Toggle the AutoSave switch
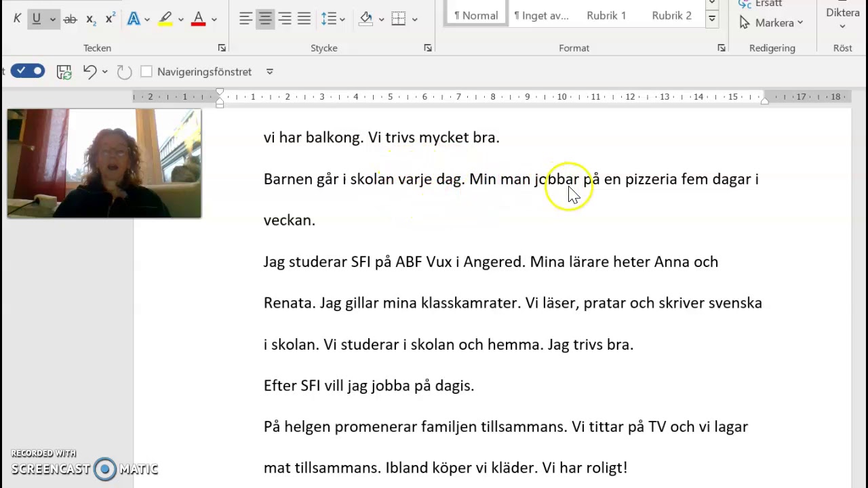 tap(28, 71)
